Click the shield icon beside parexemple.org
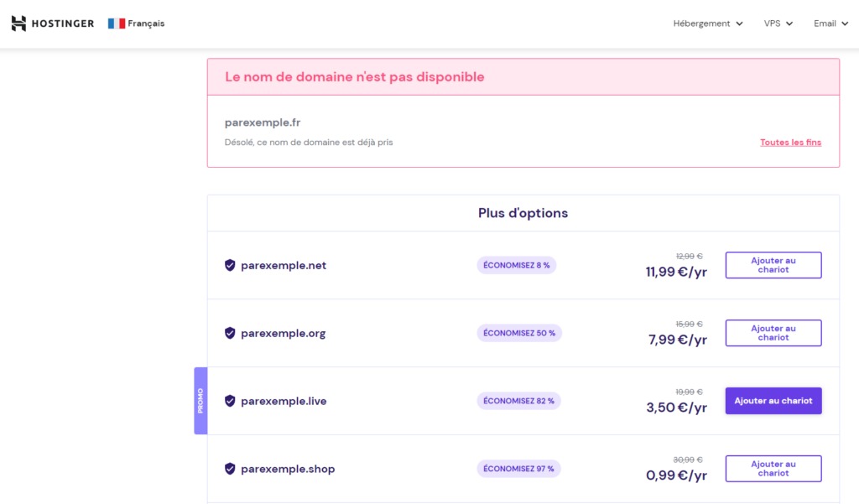 click(230, 333)
